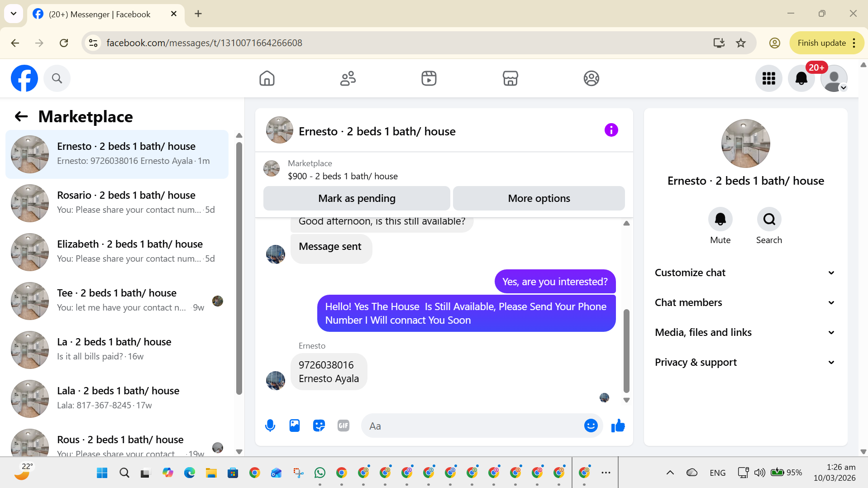Click the browser reload button
The width and height of the screenshot is (868, 488).
point(64,43)
